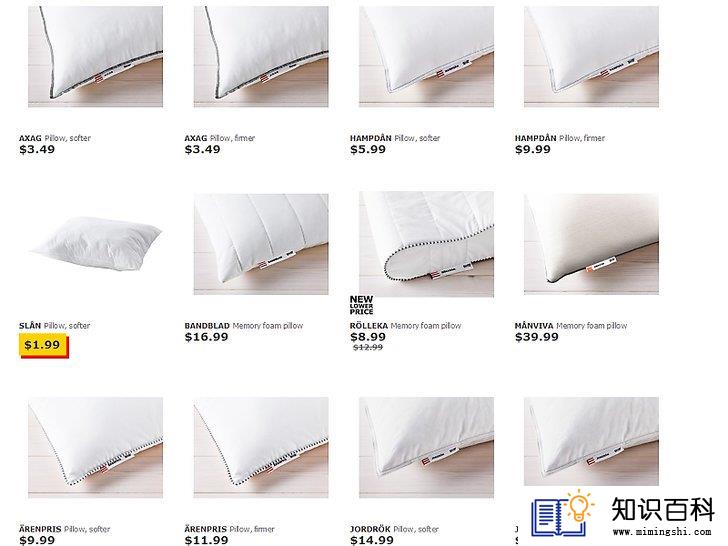Open the AXAG firmer pillow image
728x546 pixels.
click(x=261, y=57)
